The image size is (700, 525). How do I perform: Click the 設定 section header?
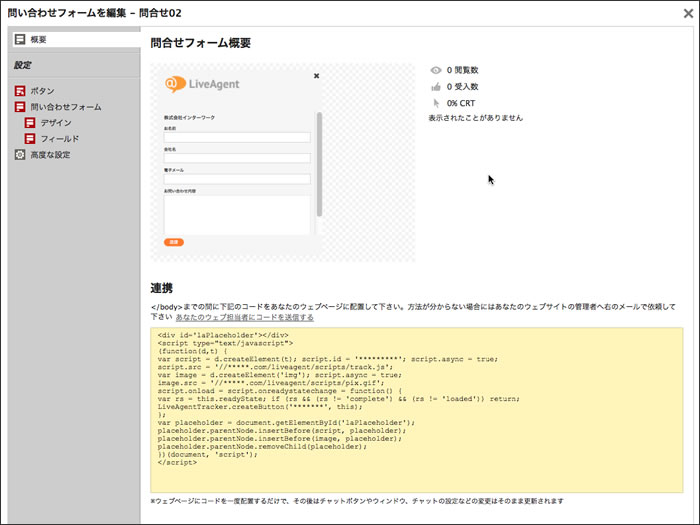click(22, 65)
